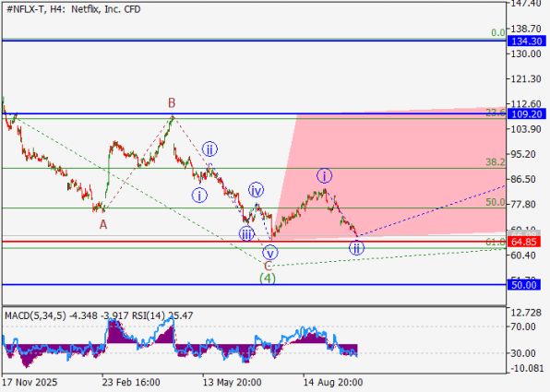Click the 50.0 Fibonacci level label

coord(496,202)
